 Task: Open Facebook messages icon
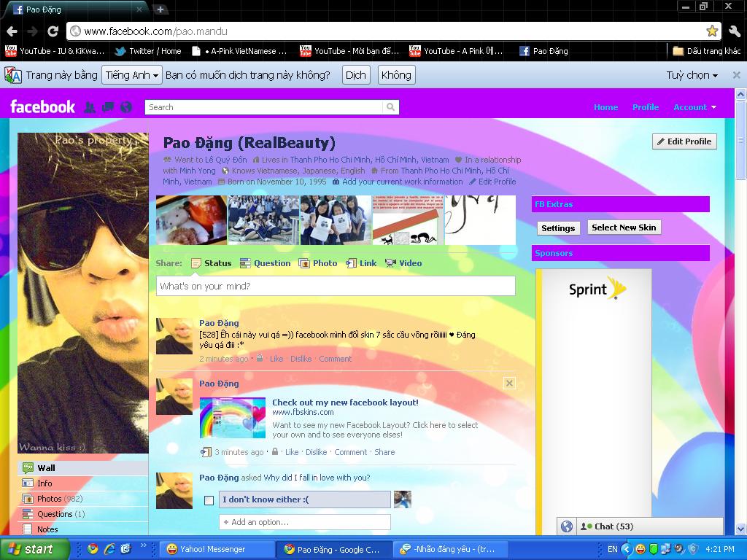pyautogui.click(x=108, y=107)
